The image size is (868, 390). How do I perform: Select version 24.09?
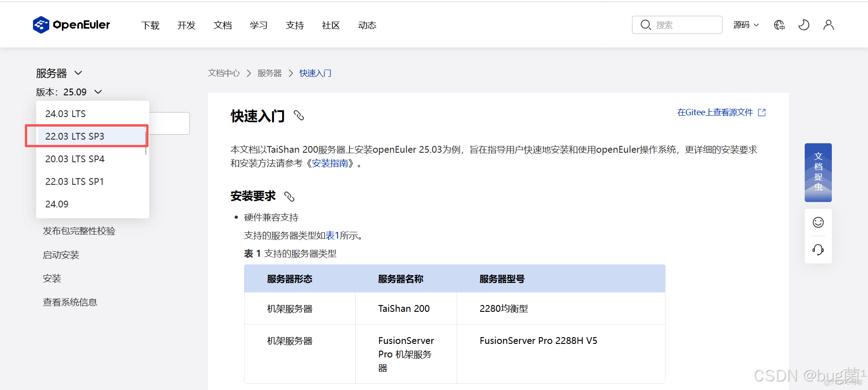(93, 204)
